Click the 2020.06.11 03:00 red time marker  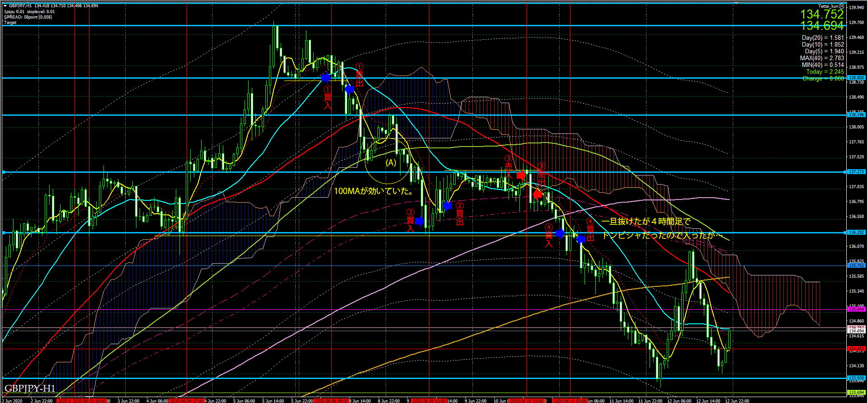[x=571, y=401]
